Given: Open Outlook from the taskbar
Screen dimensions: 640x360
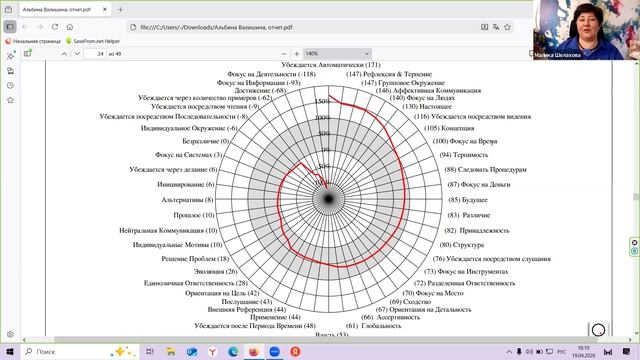Looking at the screenshot, I should tap(191, 351).
